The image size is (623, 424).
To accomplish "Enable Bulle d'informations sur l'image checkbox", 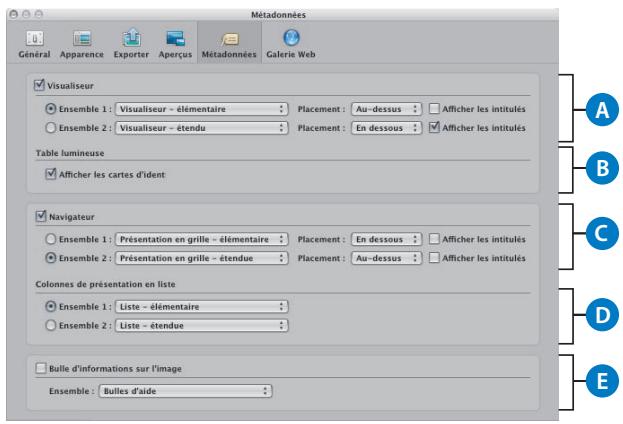I will 41,368.
